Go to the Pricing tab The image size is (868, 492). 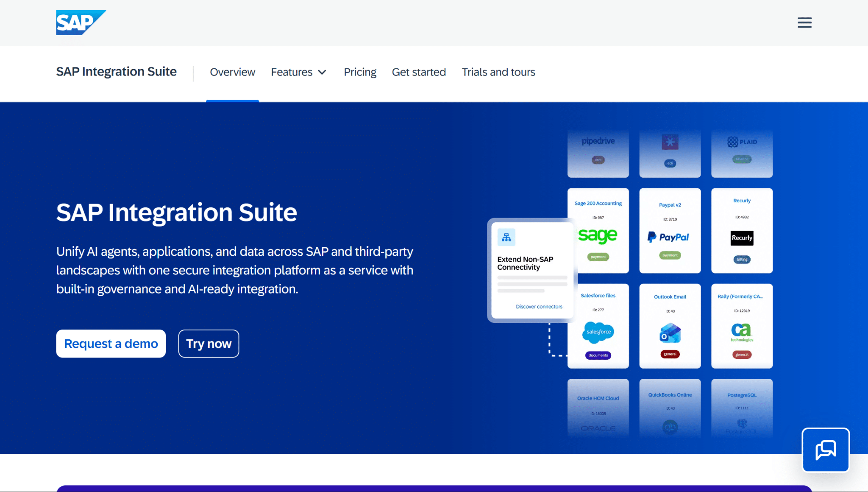pos(360,72)
